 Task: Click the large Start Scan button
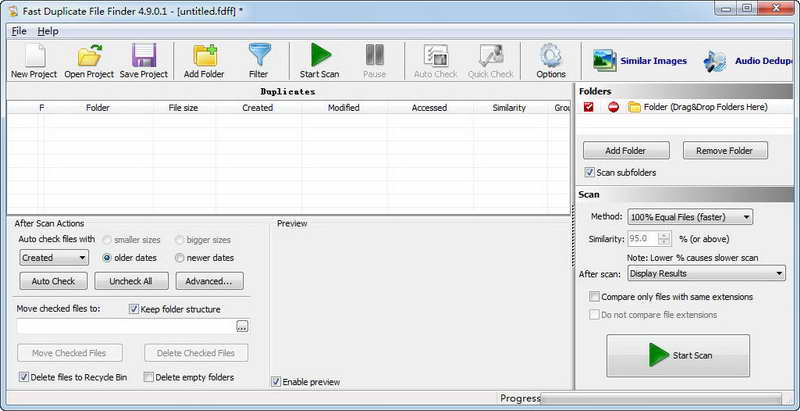coord(678,355)
